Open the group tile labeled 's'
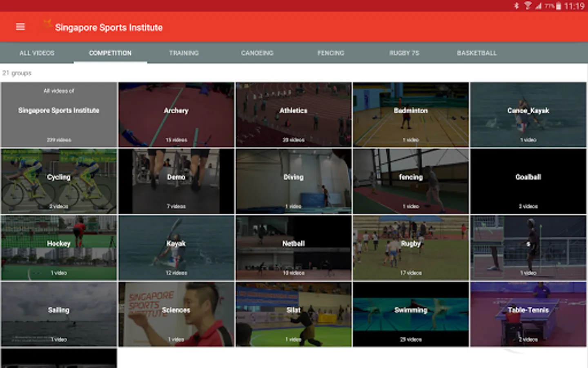 (528, 248)
